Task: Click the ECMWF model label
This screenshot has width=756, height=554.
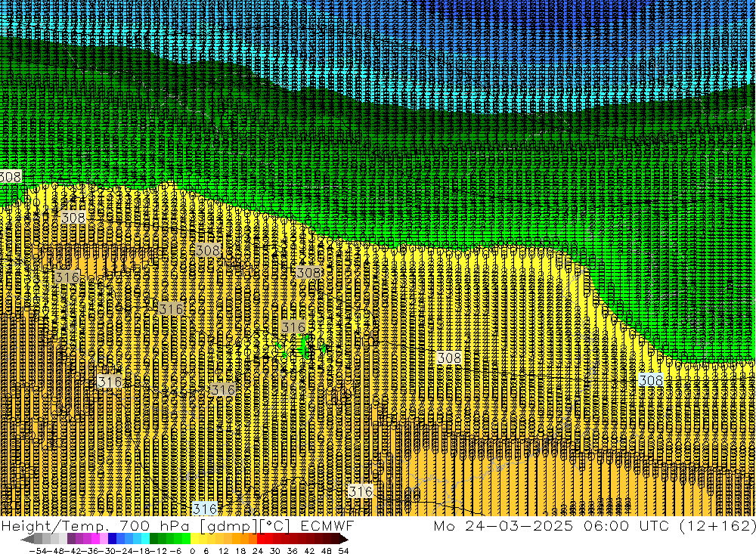Action: coord(327,525)
